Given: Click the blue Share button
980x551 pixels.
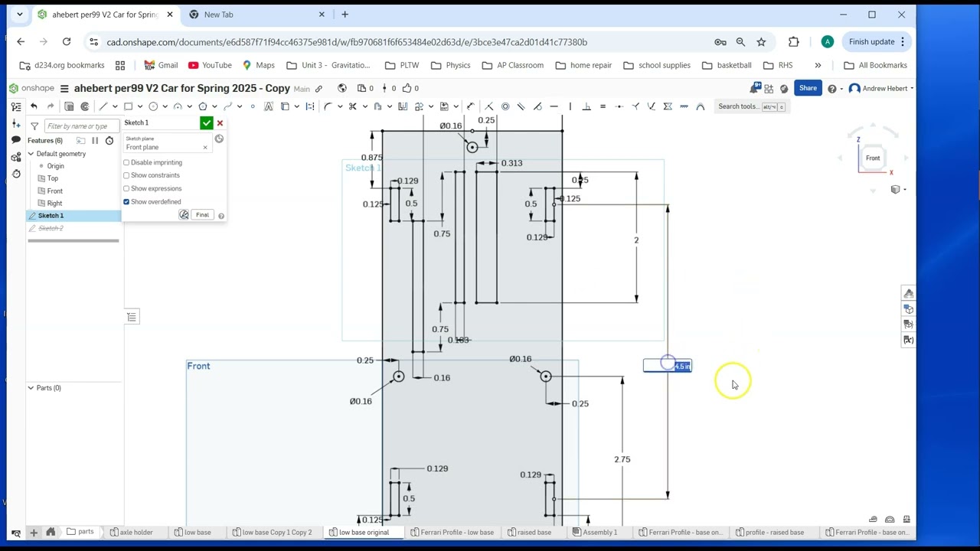Looking at the screenshot, I should [808, 88].
